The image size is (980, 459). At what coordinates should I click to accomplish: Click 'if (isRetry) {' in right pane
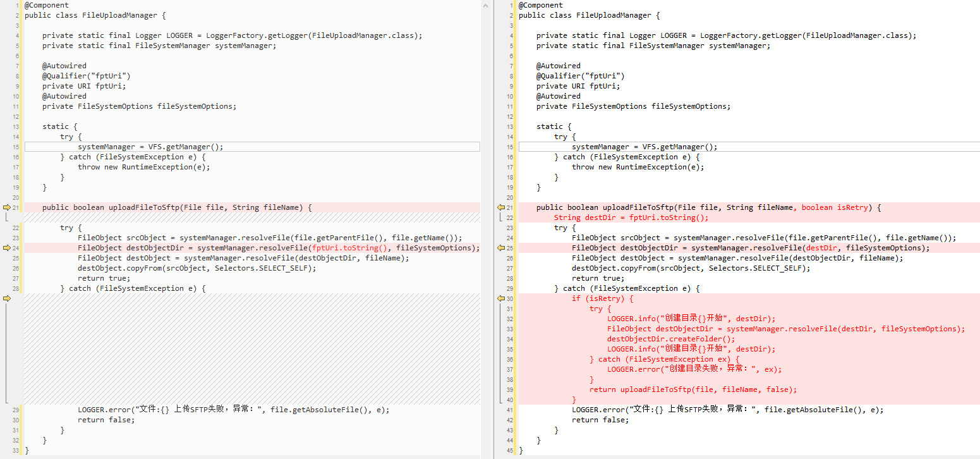click(602, 298)
